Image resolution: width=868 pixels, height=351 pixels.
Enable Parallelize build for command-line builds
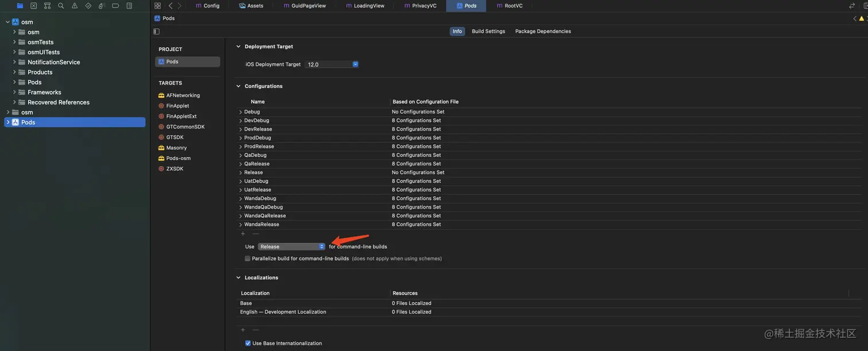[x=247, y=259]
